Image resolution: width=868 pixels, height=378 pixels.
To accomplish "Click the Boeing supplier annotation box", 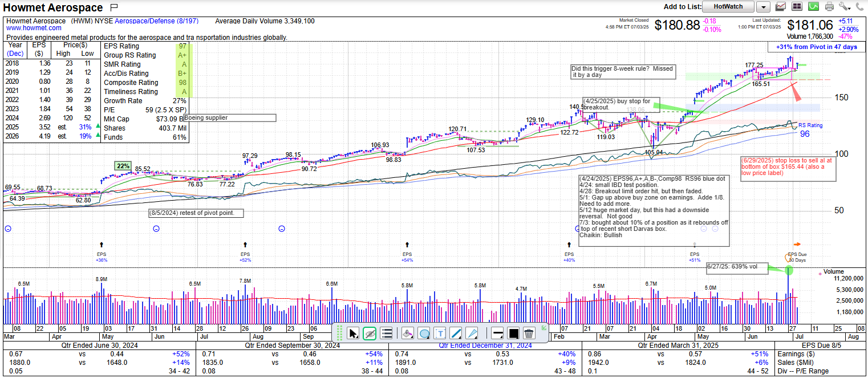I will pyautogui.click(x=229, y=118).
